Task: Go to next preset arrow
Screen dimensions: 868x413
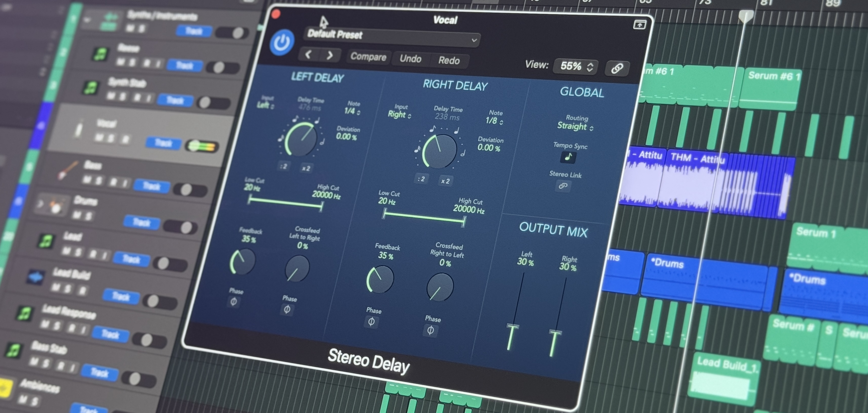Action: [x=330, y=55]
